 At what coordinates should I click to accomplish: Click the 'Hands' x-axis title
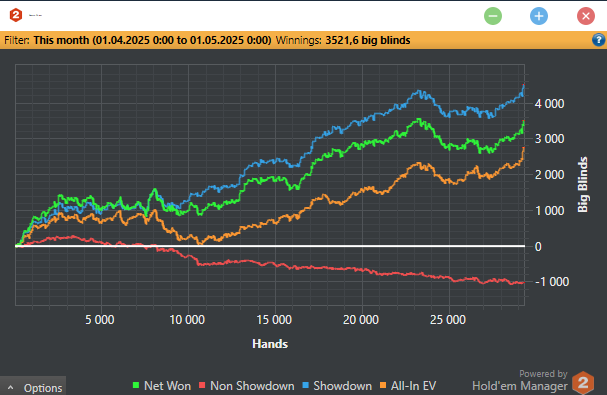click(x=270, y=344)
